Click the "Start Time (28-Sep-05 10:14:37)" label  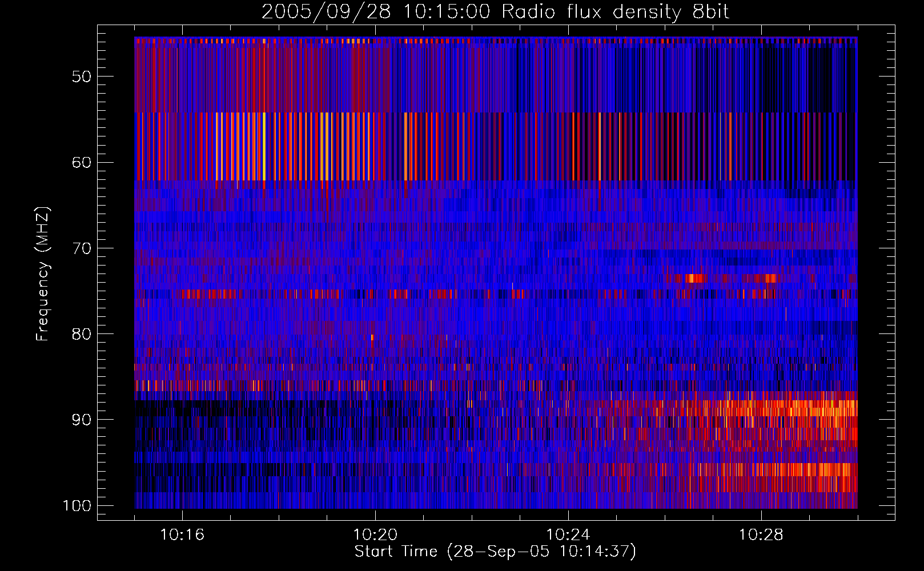coord(495,552)
